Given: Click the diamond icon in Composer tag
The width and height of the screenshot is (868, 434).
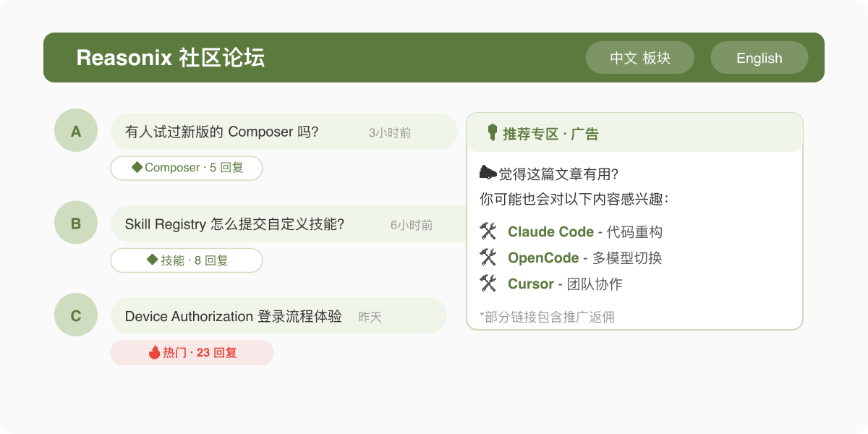Looking at the screenshot, I should [137, 167].
